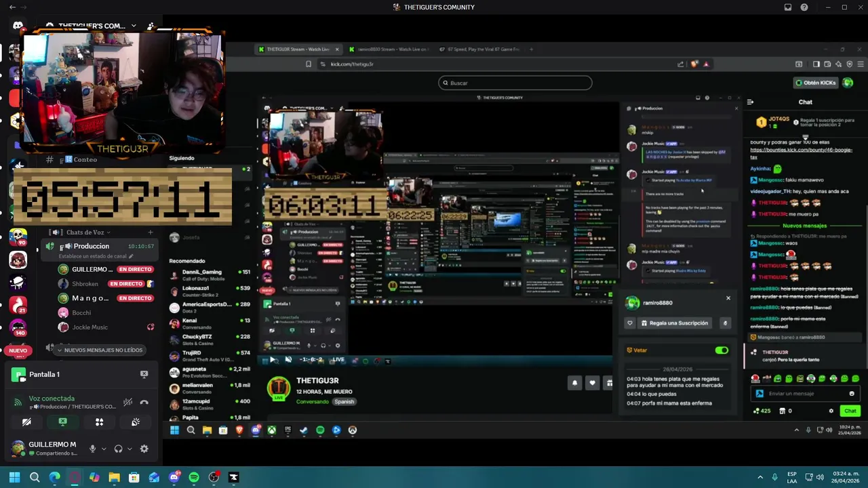
Task: Click the heart icon on ramiro8880 user card
Action: 630,323
